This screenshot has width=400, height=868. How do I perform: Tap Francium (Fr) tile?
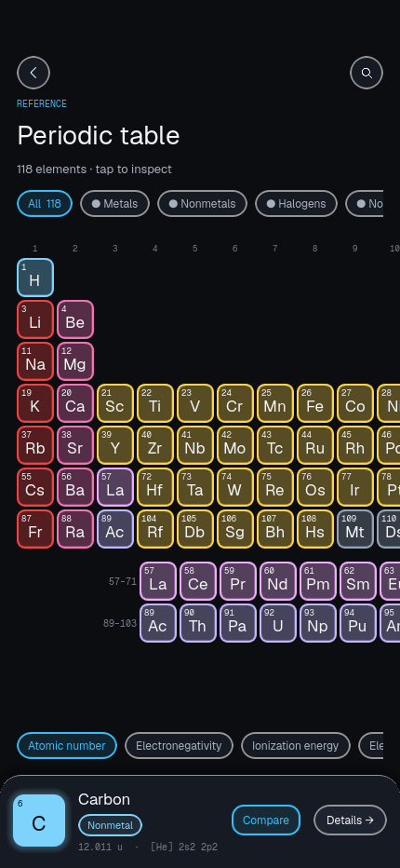pos(35,529)
